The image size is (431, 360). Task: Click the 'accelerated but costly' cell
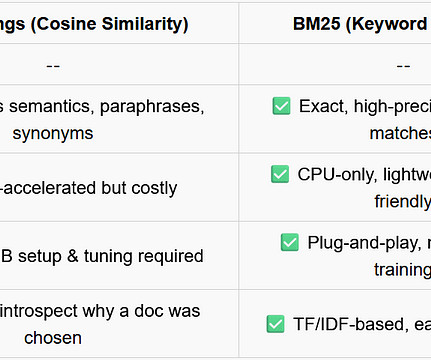(89, 188)
